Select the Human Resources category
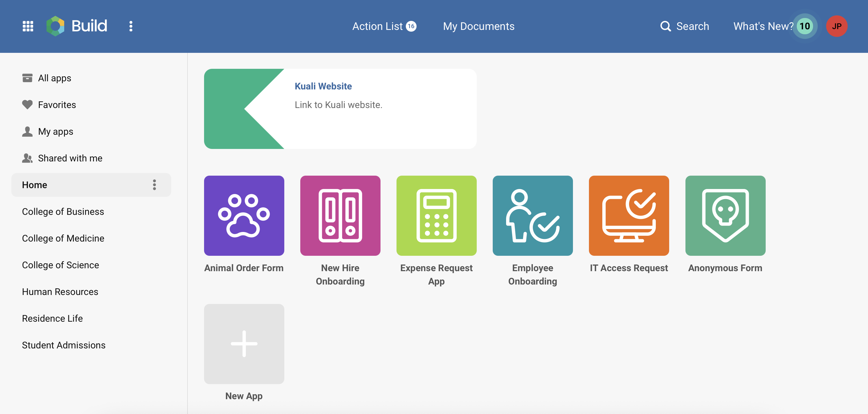This screenshot has height=414, width=868. point(60,291)
